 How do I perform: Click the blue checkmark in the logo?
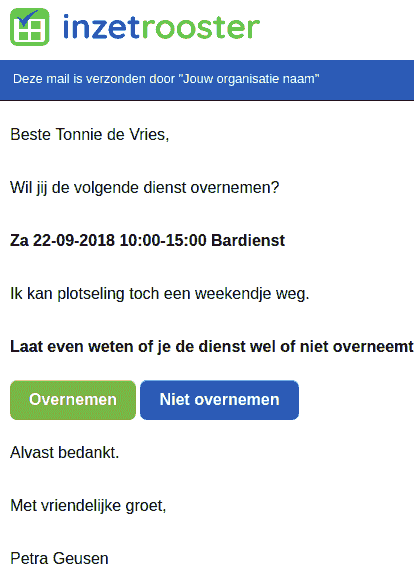tap(27, 18)
